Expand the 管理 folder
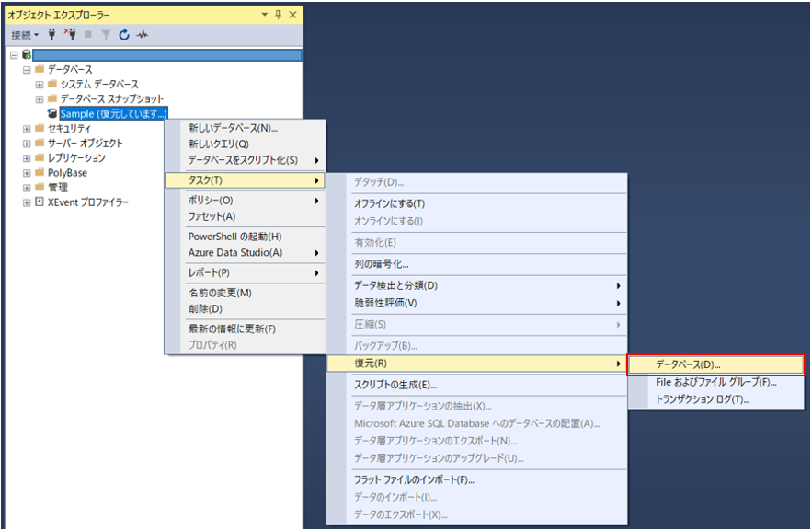Viewport: 812px width, 531px height. (27, 188)
